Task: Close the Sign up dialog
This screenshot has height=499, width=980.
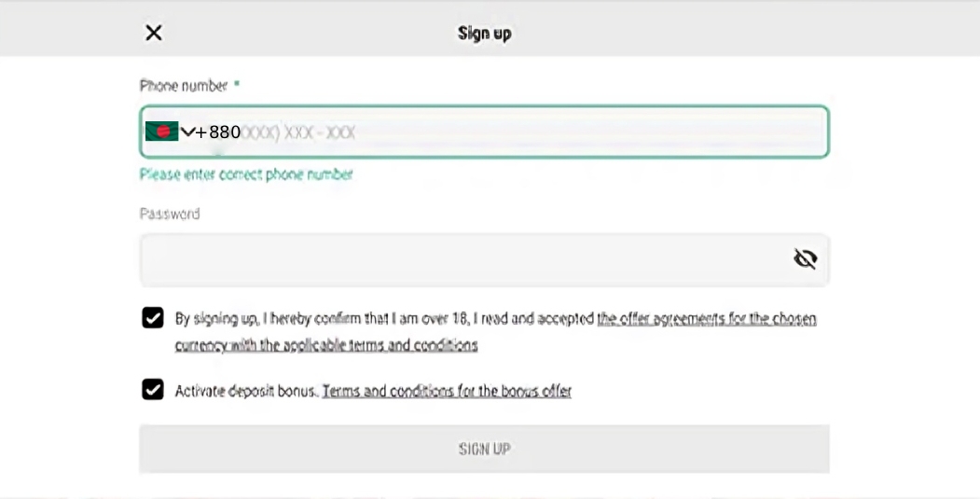Action: [154, 33]
